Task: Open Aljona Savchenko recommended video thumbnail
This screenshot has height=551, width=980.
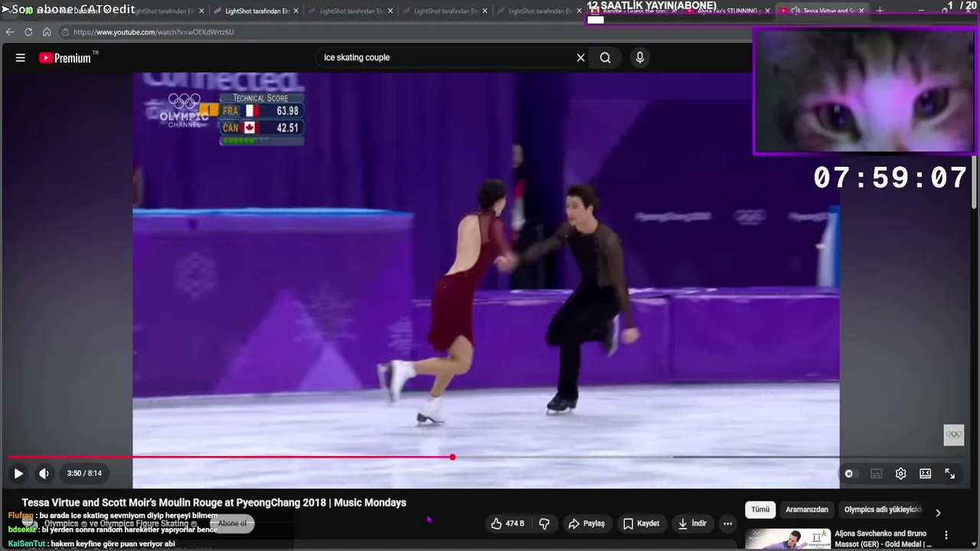Action: [x=788, y=540]
